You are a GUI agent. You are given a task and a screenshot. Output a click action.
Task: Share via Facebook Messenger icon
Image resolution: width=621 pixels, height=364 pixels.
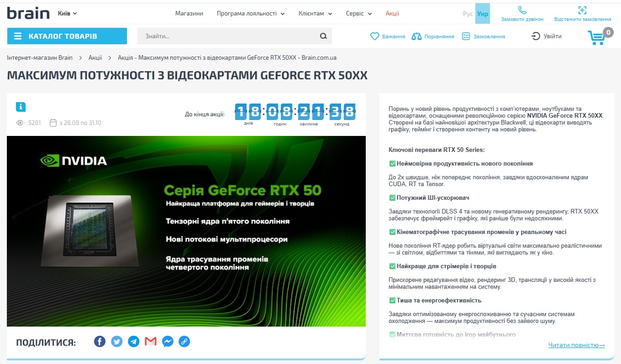168,342
